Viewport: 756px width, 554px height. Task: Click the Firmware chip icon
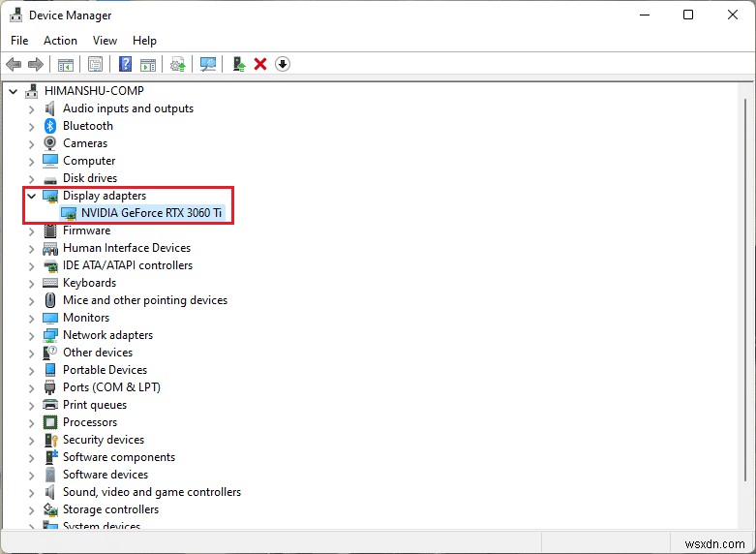(x=50, y=231)
